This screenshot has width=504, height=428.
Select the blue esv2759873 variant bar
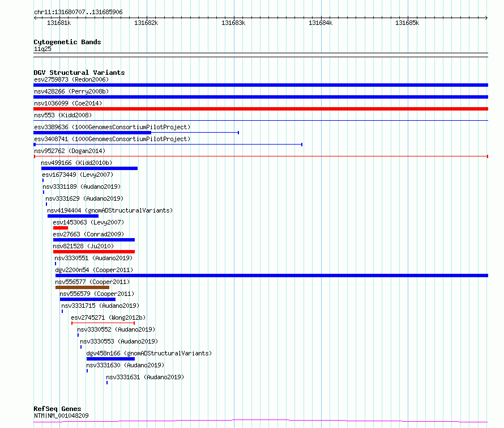pyautogui.click(x=260, y=85)
